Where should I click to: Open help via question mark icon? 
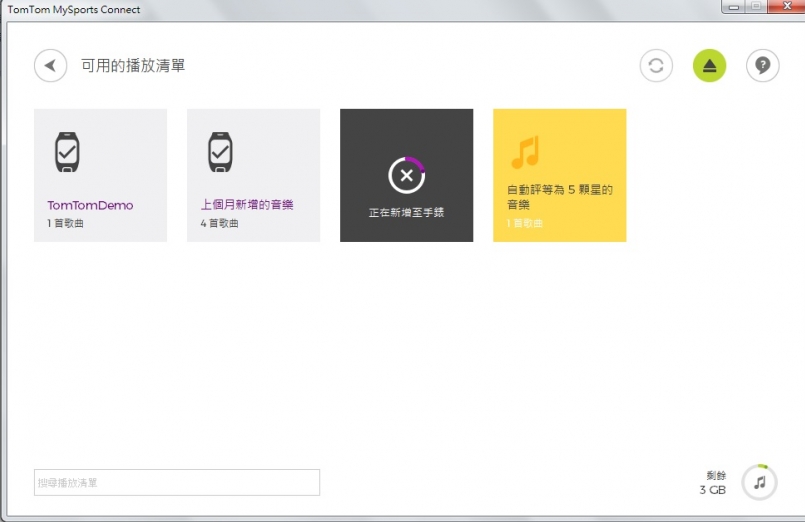click(762, 66)
